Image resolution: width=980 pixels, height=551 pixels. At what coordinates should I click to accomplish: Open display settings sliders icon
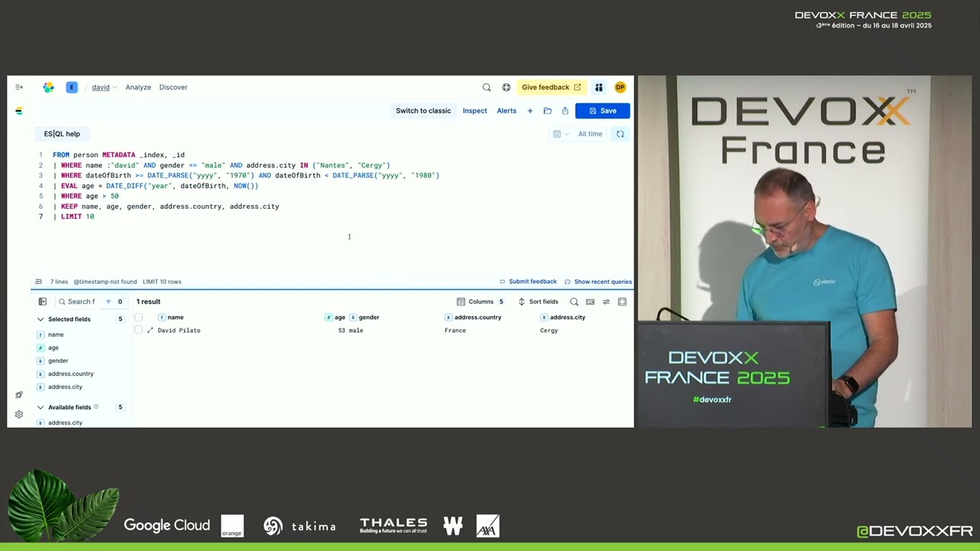pos(606,302)
